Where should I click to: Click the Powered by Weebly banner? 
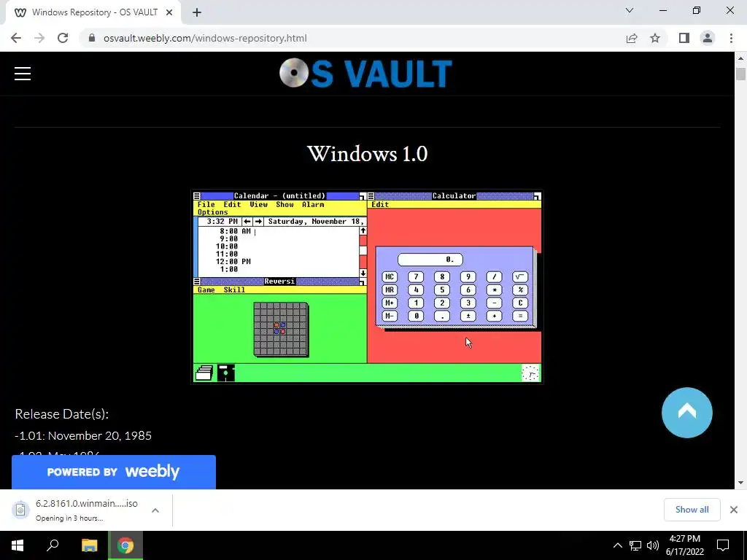[113, 472]
